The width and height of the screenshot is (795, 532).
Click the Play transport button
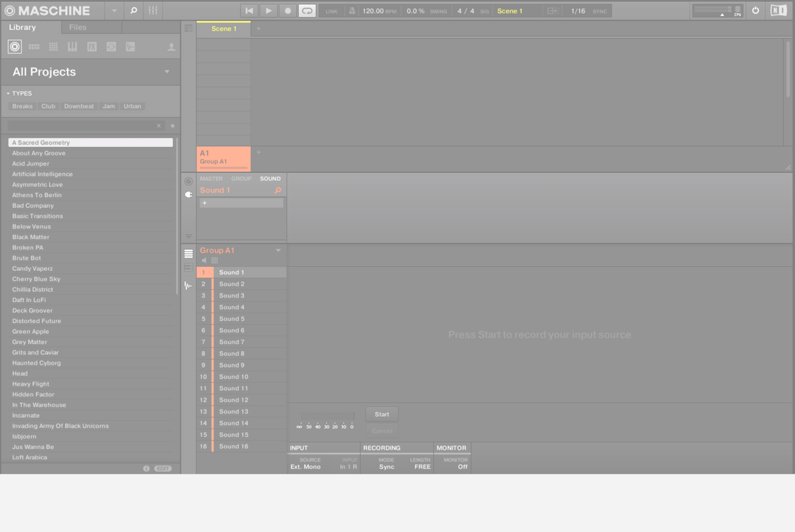coord(268,11)
